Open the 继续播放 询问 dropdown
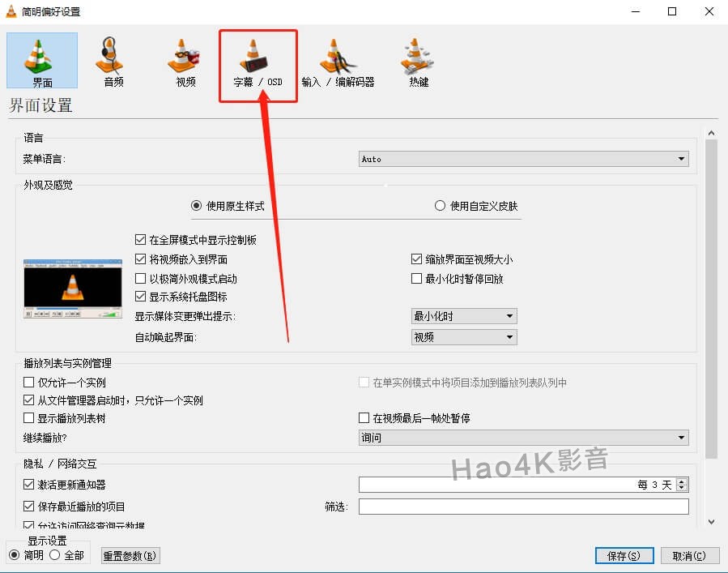This screenshot has height=573, width=728. 523,438
